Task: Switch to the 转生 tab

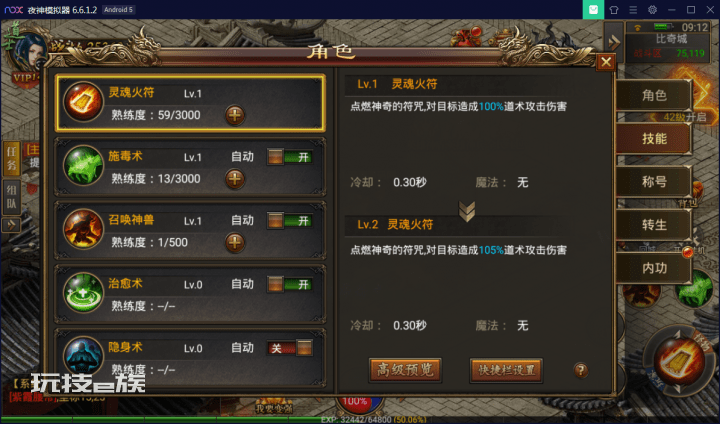Action: (654, 225)
